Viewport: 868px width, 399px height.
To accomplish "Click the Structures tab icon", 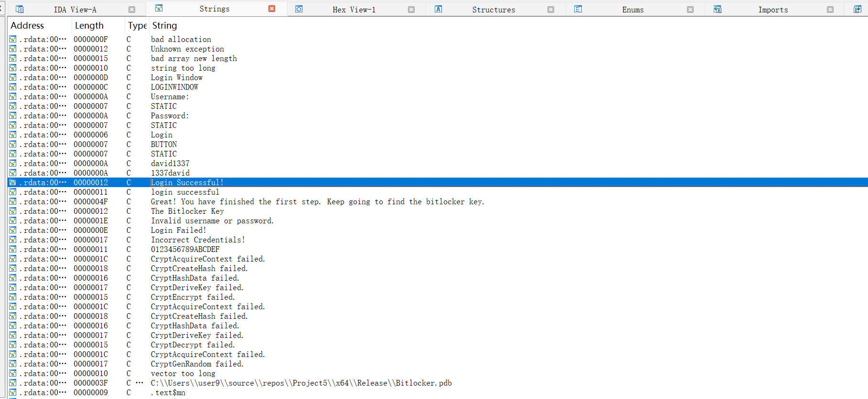I will pos(438,10).
